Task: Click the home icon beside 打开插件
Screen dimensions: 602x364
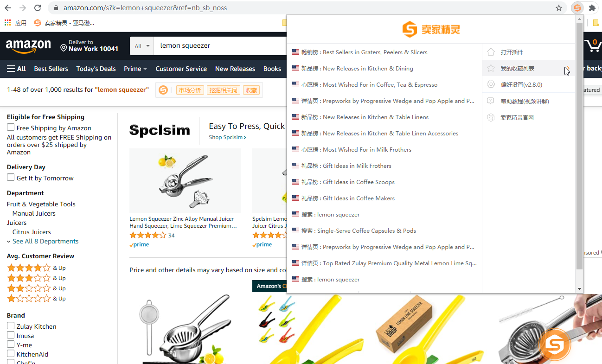Action: coord(491,52)
